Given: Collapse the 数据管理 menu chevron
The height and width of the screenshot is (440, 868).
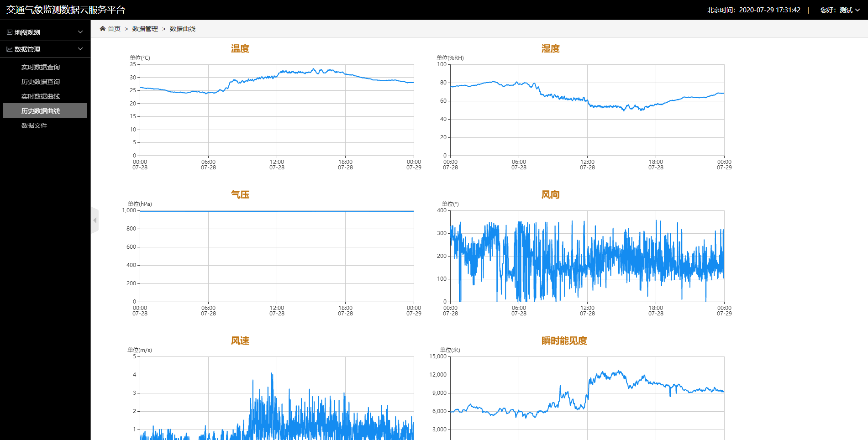Looking at the screenshot, I should [x=80, y=49].
